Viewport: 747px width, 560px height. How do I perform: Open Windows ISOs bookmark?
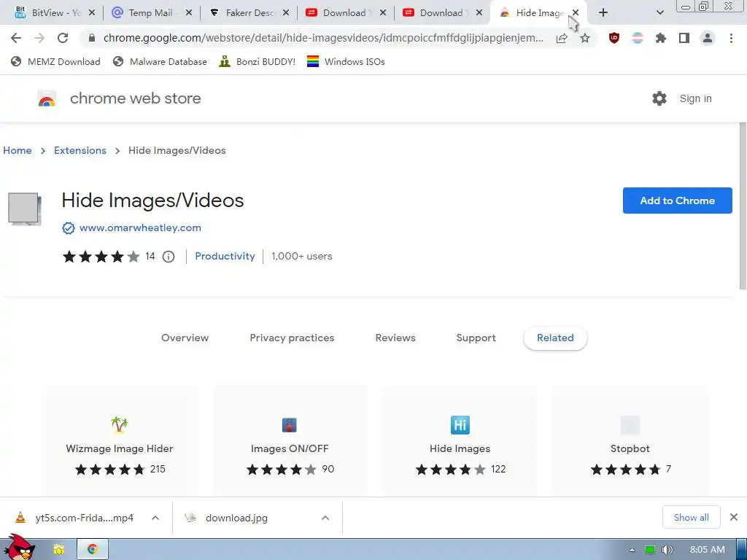click(346, 61)
